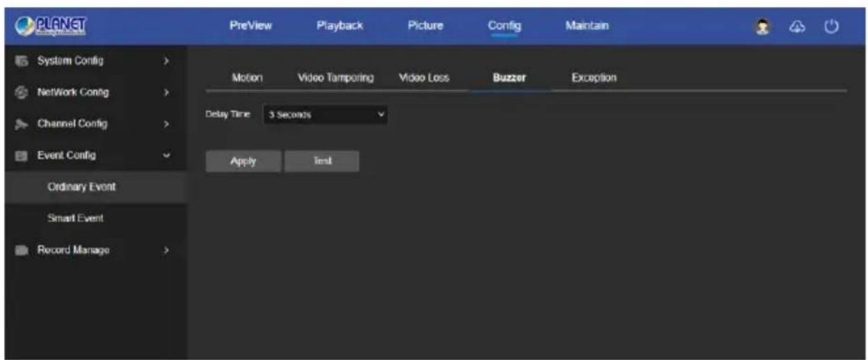Go to the PreView menu

tap(251, 26)
